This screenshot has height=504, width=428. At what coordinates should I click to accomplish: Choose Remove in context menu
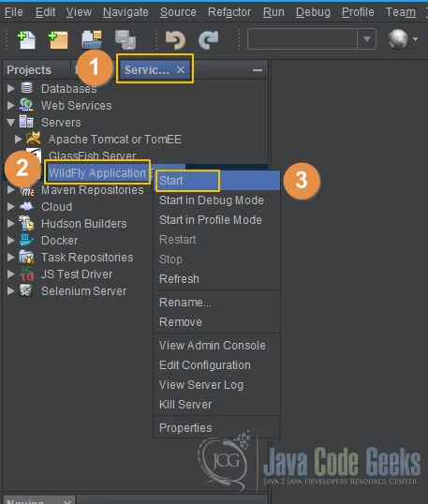pos(217,321)
